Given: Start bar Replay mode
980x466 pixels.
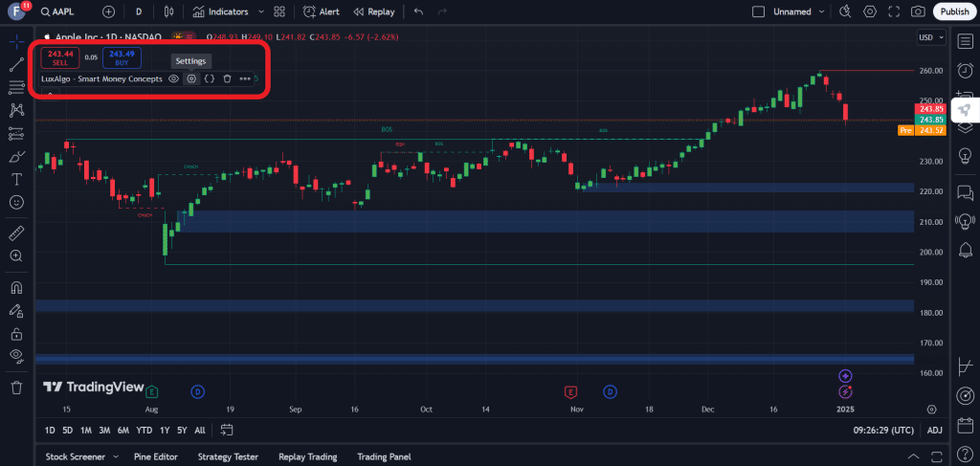Looking at the screenshot, I should (x=374, y=11).
